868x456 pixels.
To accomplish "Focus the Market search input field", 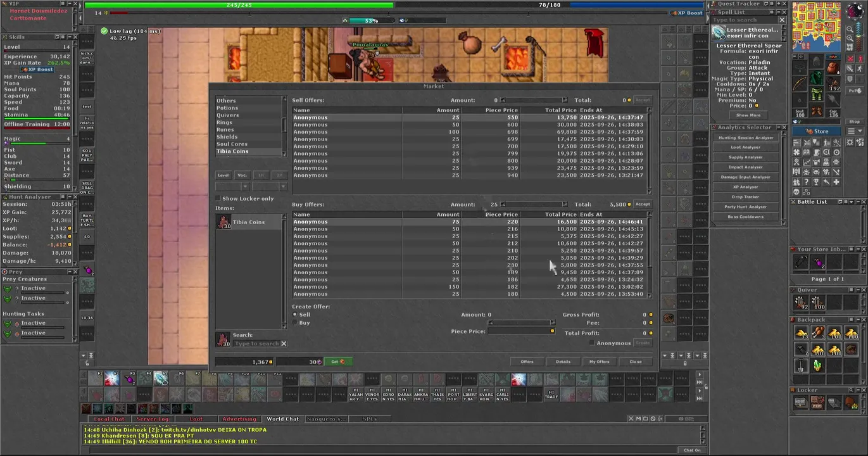I will 257,343.
